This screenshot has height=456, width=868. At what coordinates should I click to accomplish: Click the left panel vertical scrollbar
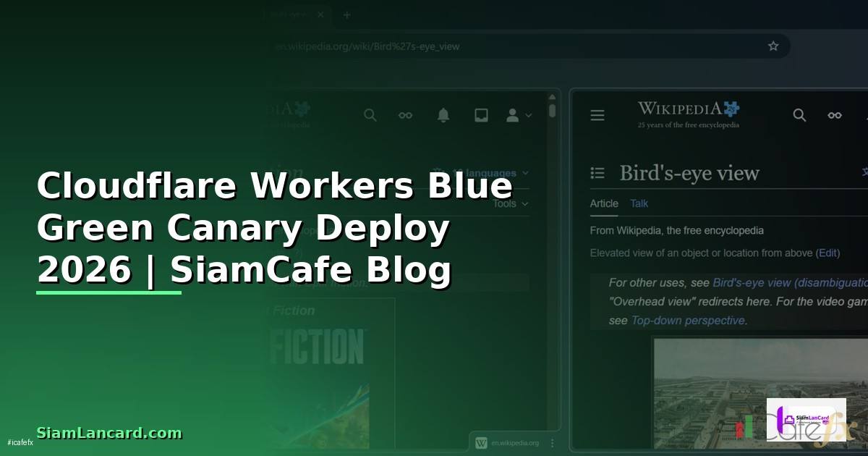553,111
